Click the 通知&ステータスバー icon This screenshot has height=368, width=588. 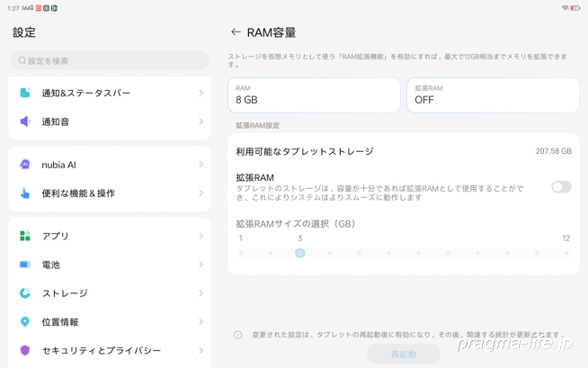[x=25, y=93]
